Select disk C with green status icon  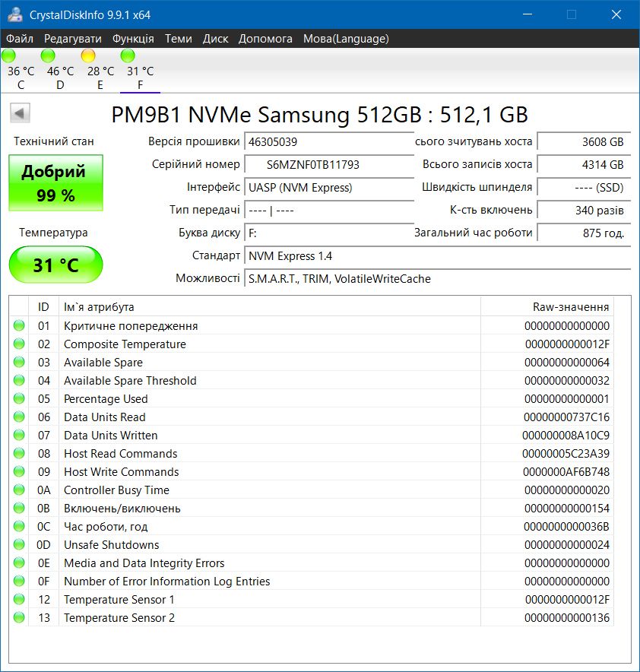coord(20,69)
